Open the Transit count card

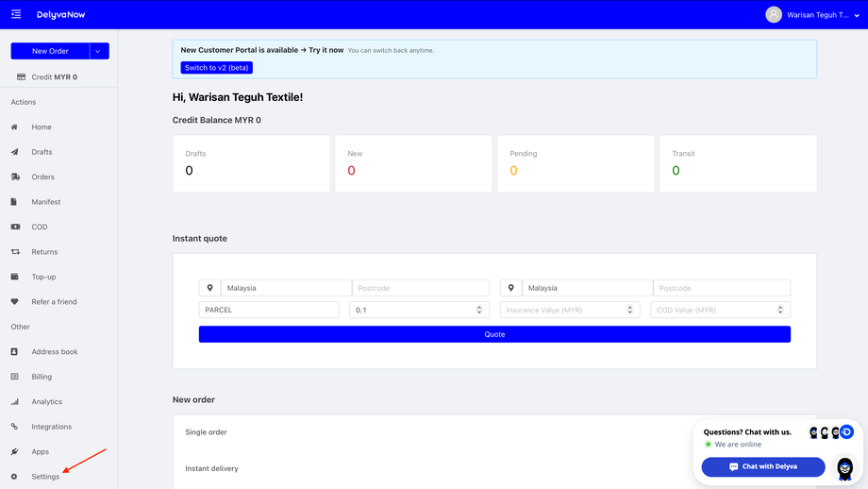(x=738, y=163)
